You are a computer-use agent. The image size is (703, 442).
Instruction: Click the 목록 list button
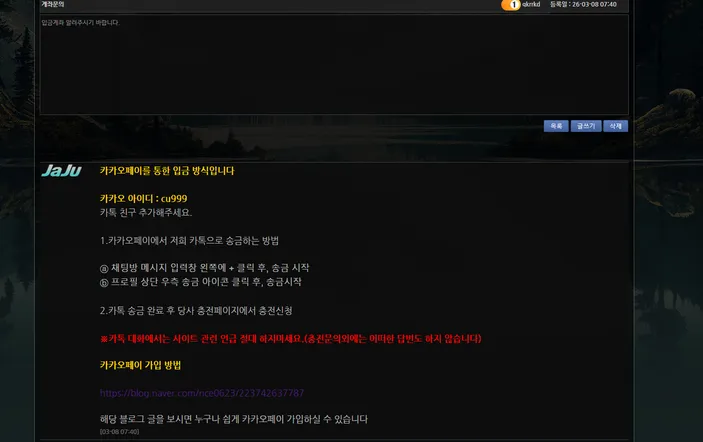(556, 126)
